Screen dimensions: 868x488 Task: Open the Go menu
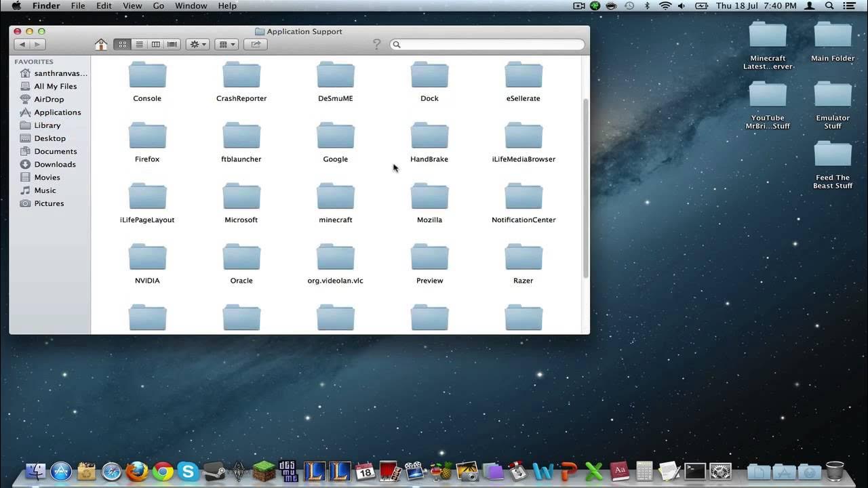pyautogui.click(x=159, y=5)
